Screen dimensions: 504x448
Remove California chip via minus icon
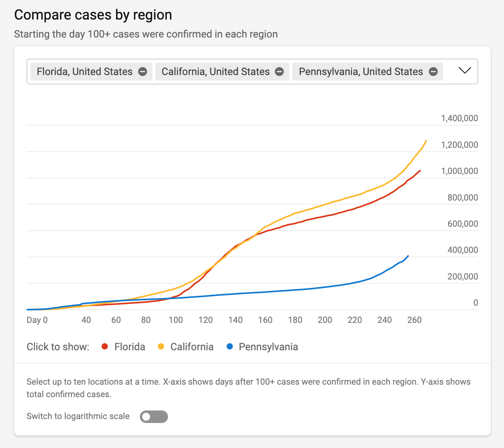[x=279, y=72]
